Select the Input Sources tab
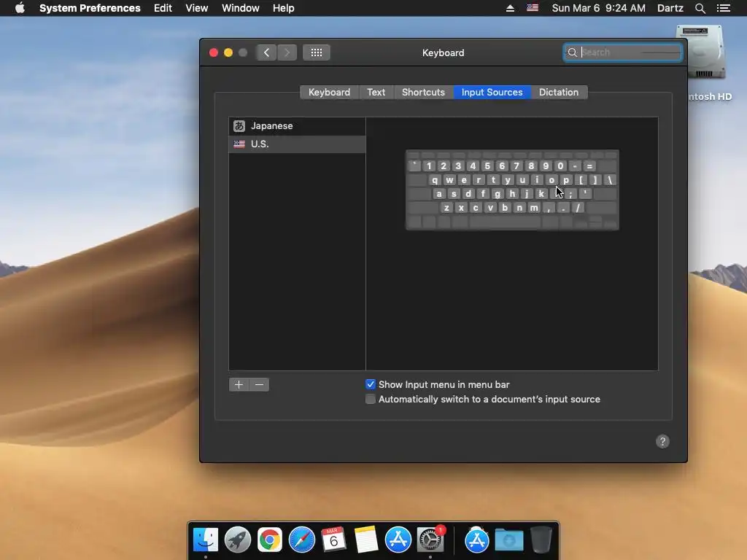Screen dimensions: 747x560 [492, 93]
